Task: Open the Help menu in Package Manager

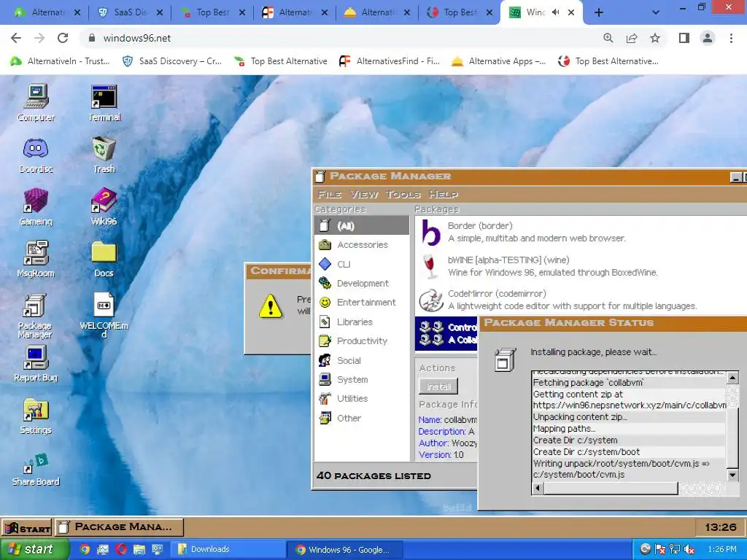Action: click(x=444, y=194)
